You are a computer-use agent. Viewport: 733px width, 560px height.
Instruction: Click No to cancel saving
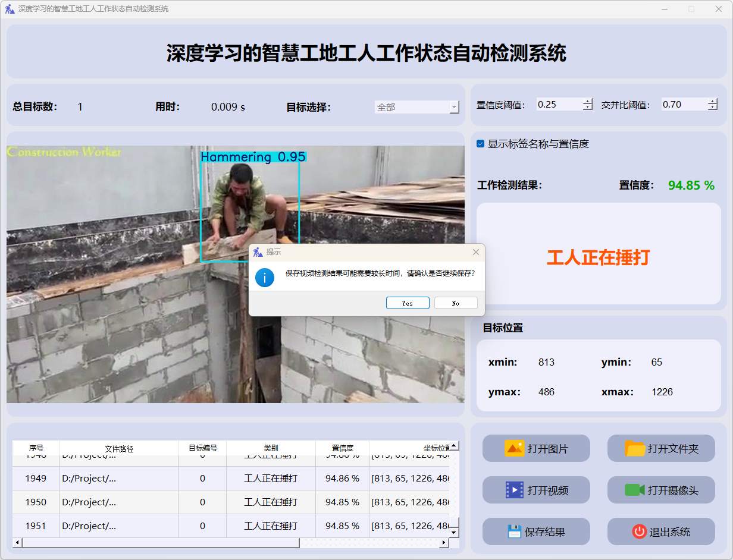pos(456,303)
